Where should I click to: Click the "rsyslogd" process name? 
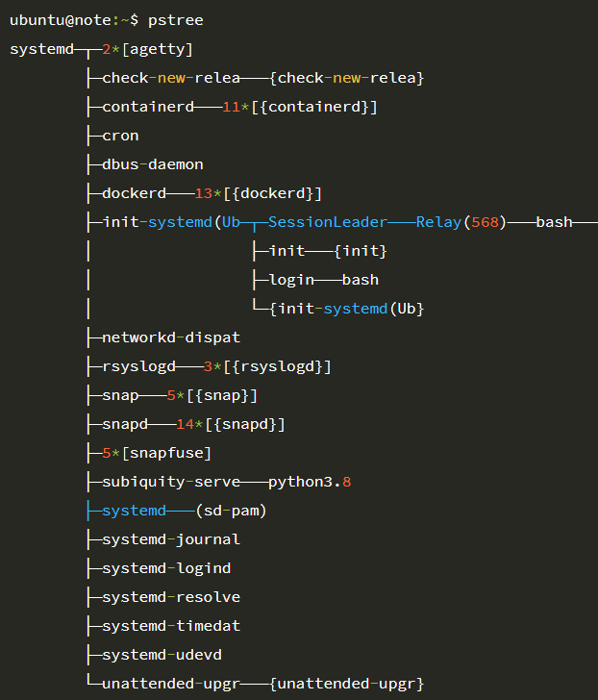pyautogui.click(x=138, y=366)
